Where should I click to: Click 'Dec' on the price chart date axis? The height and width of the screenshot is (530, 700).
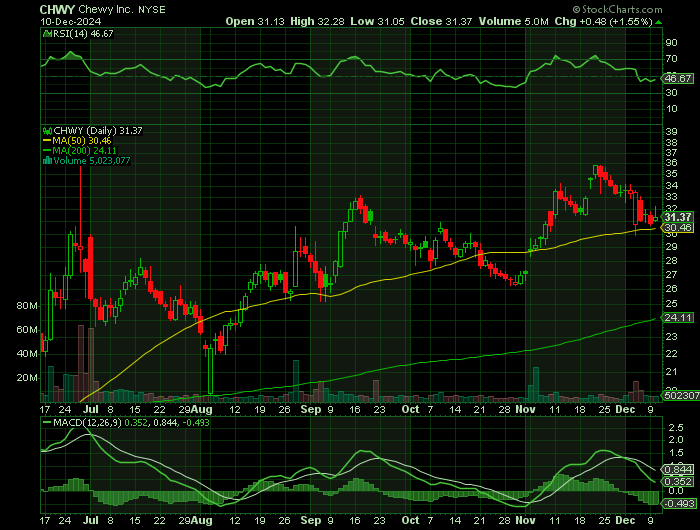coord(625,409)
